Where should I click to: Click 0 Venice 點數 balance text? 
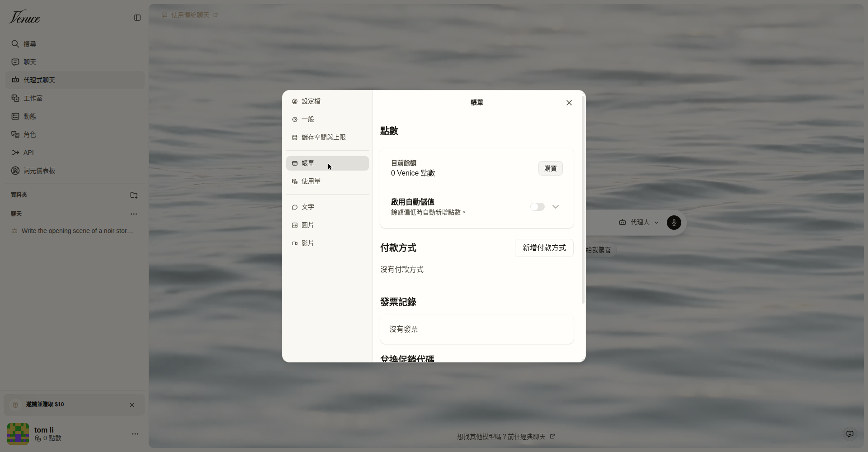(x=413, y=173)
